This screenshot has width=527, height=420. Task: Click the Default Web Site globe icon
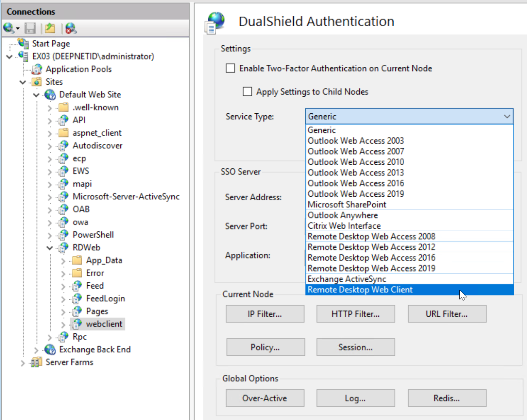[x=50, y=95]
